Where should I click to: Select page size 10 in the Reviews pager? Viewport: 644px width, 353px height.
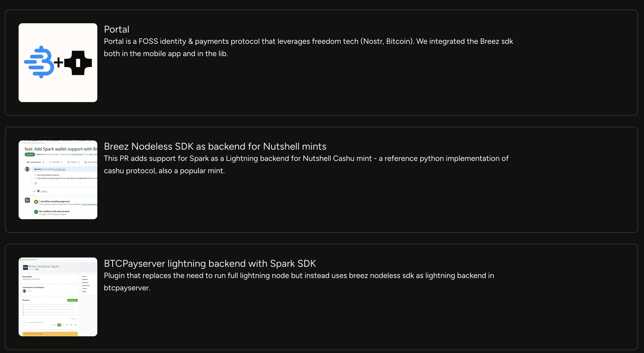click(59, 325)
